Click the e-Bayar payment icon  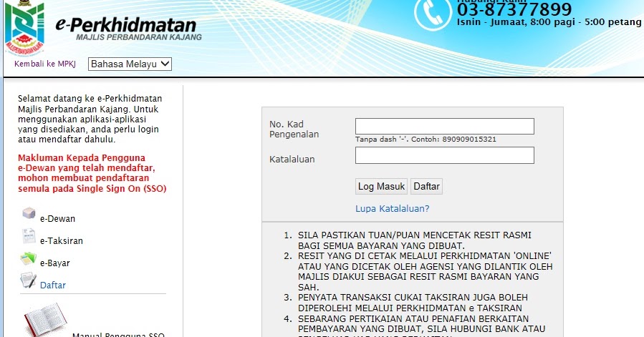pos(29,258)
